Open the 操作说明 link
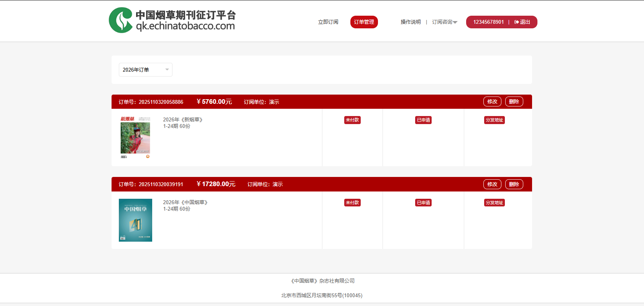 [411, 22]
